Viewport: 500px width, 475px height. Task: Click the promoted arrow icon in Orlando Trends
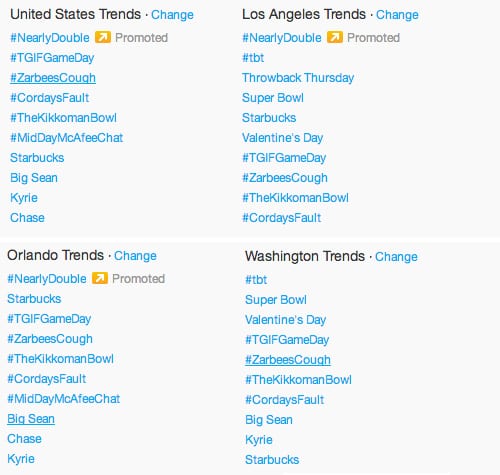coord(100,278)
